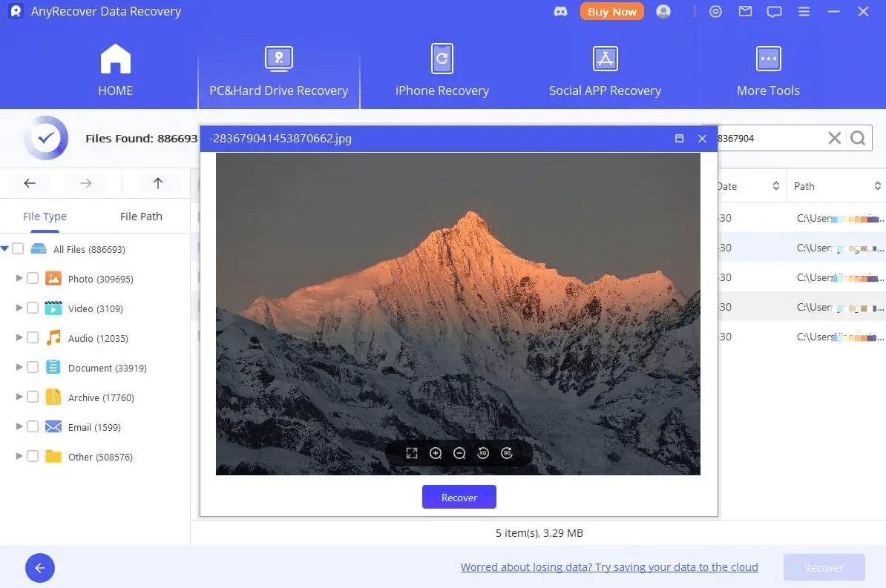Rotate preview image 90° clockwise
Image resolution: width=886 pixels, height=588 pixels.
pos(507,453)
